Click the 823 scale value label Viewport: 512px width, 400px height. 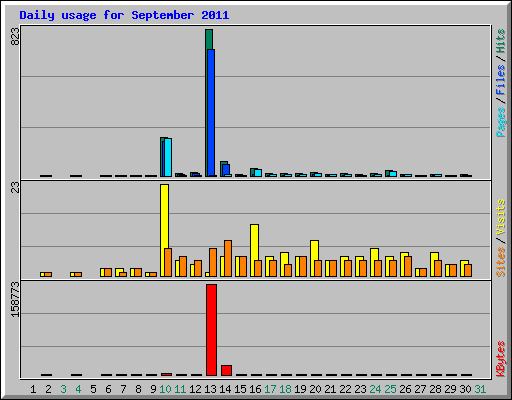pos(15,36)
